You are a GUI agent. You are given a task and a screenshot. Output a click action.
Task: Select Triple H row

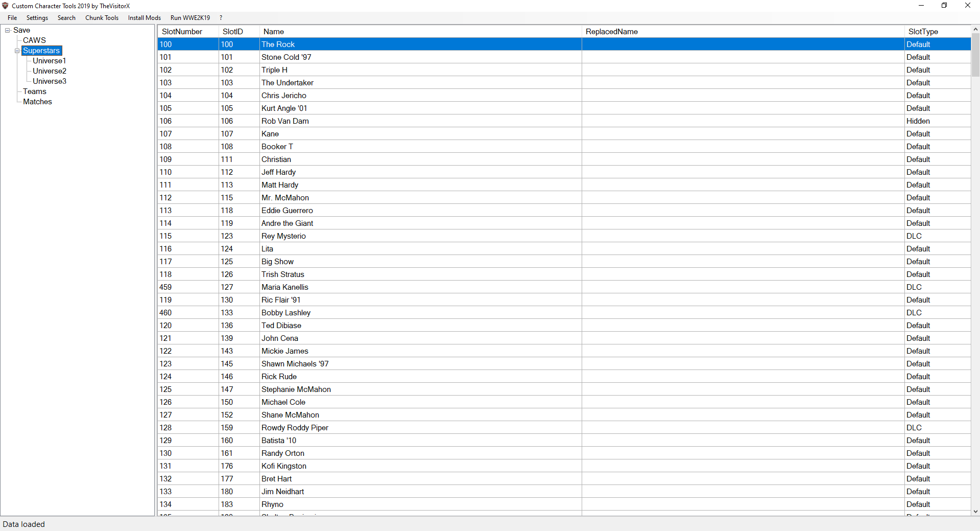pyautogui.click(x=564, y=70)
